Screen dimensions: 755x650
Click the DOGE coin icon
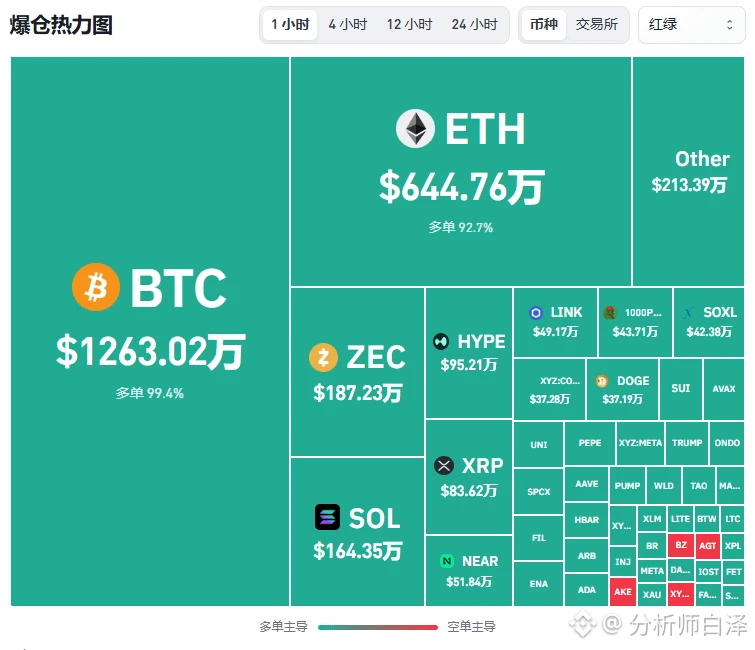tap(601, 381)
